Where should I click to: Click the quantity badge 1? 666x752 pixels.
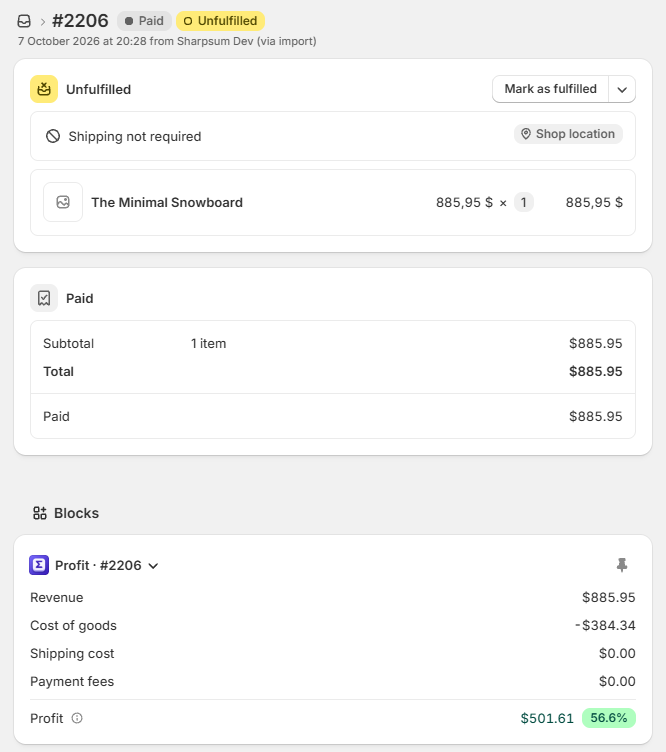pos(524,202)
